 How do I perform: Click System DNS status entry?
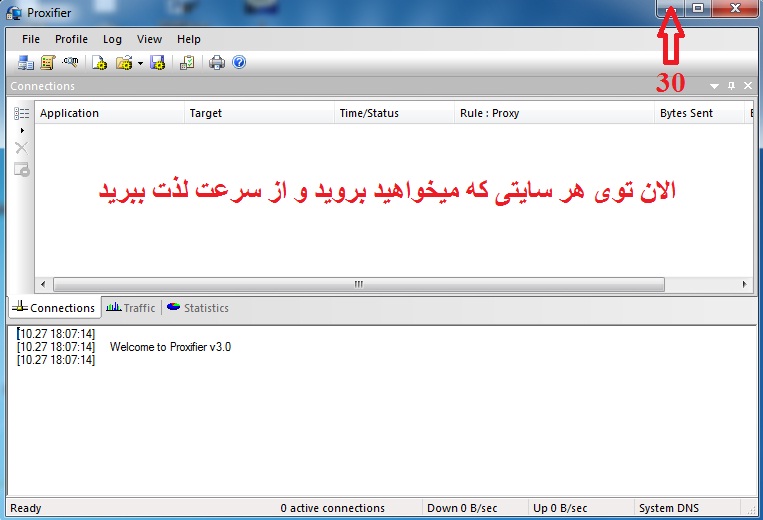click(x=669, y=508)
